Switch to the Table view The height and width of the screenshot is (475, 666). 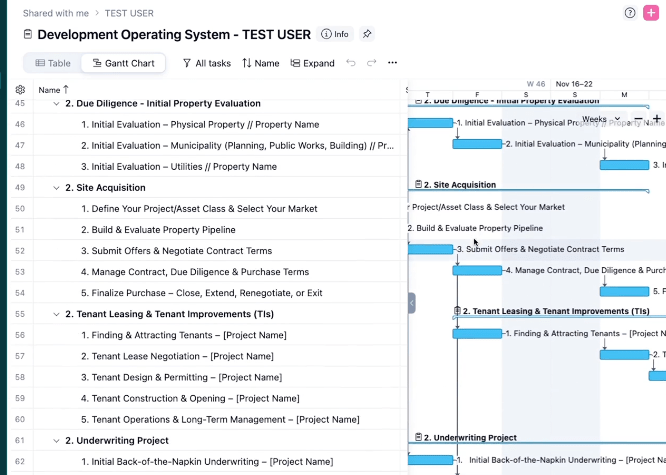[x=53, y=63]
